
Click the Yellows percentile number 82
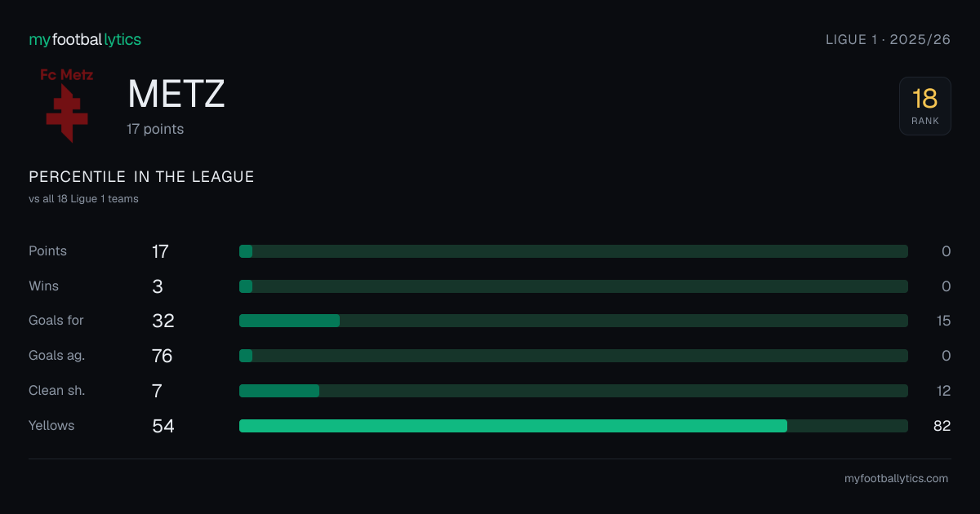pyautogui.click(x=942, y=426)
